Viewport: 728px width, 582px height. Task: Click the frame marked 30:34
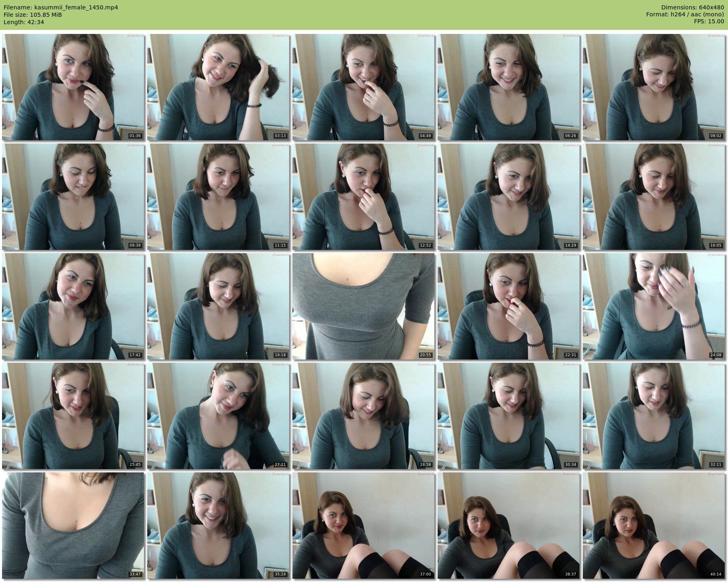pos(508,416)
